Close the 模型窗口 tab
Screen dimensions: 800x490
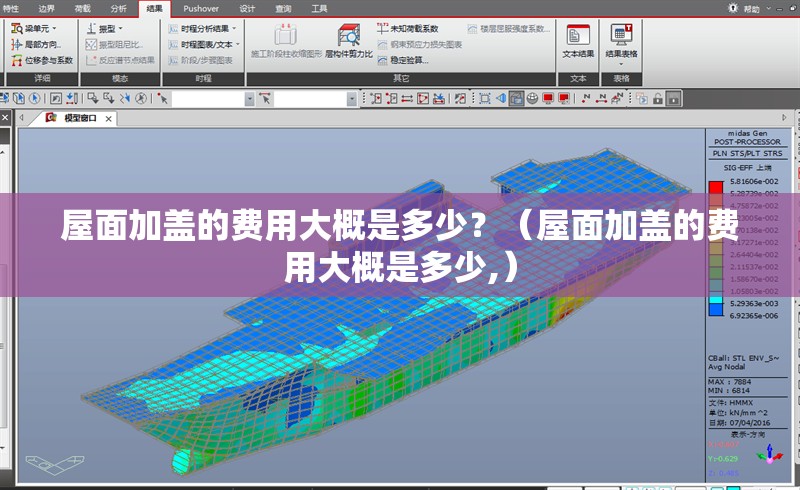[108, 118]
